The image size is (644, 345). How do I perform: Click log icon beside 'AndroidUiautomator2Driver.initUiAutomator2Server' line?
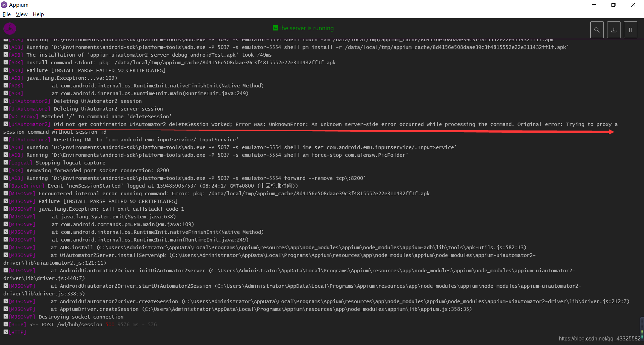point(6,270)
